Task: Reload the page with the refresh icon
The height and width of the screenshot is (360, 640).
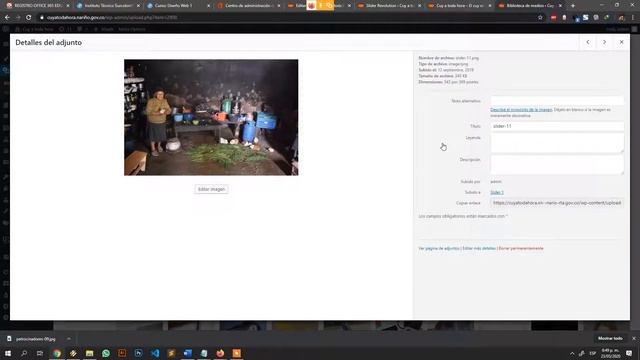Action: [x=29, y=18]
